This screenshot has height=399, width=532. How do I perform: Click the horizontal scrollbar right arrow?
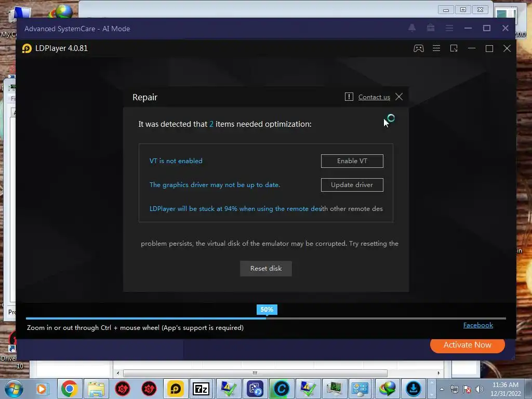(438, 373)
